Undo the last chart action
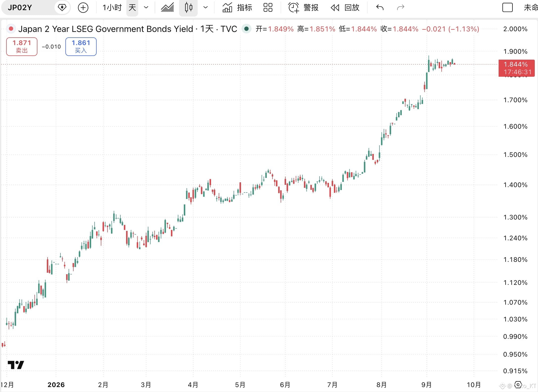538x392 pixels. (x=380, y=8)
